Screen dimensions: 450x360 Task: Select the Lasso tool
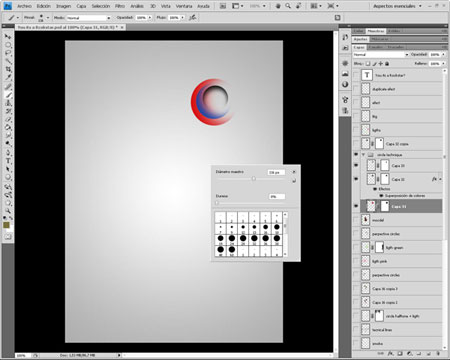click(8, 53)
